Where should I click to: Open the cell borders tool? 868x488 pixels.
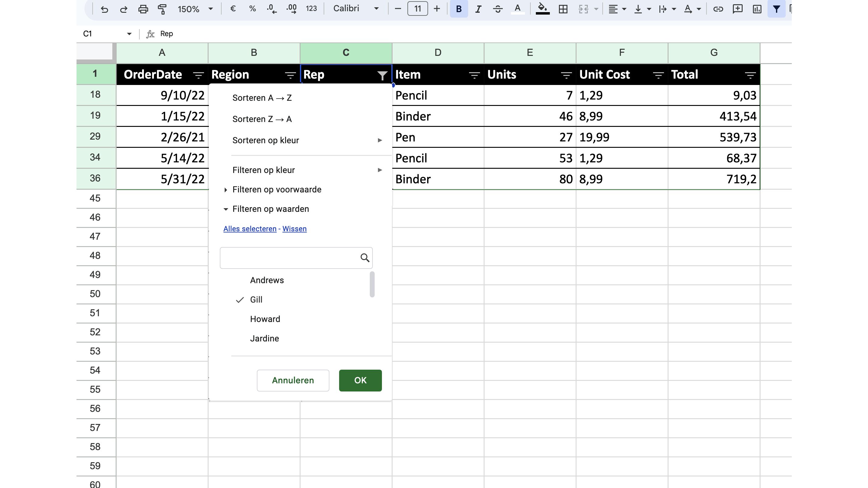(x=563, y=9)
